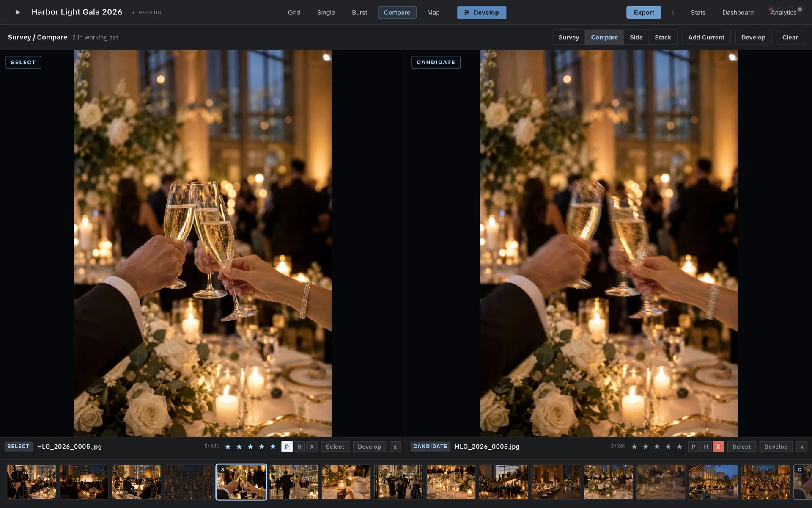Switch to Survey mode
This screenshot has width=812, height=508.
tap(568, 37)
